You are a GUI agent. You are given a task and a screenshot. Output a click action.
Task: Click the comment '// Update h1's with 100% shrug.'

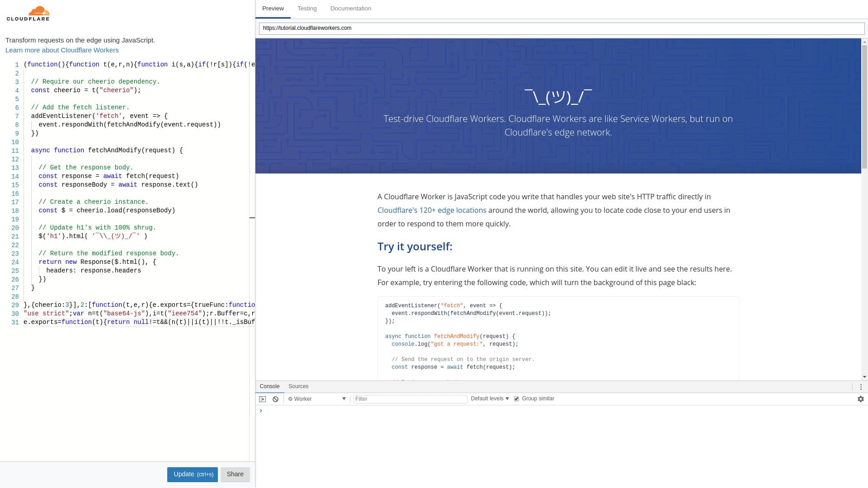pyautogui.click(x=97, y=228)
